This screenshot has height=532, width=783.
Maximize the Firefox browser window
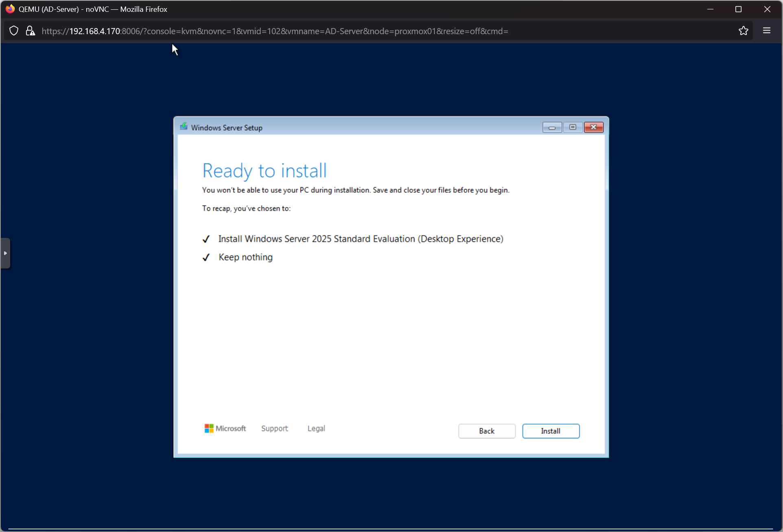point(738,9)
